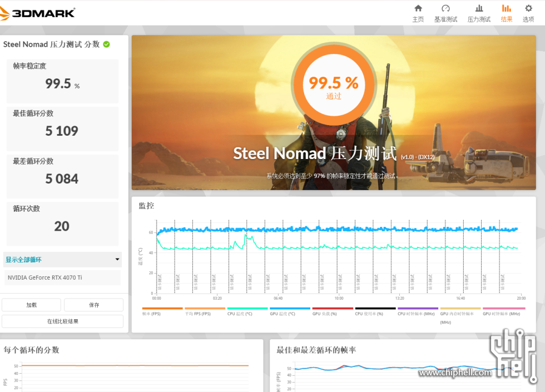Click the worst loop score 5 084
This screenshot has width=545, height=392.
pos(62,179)
